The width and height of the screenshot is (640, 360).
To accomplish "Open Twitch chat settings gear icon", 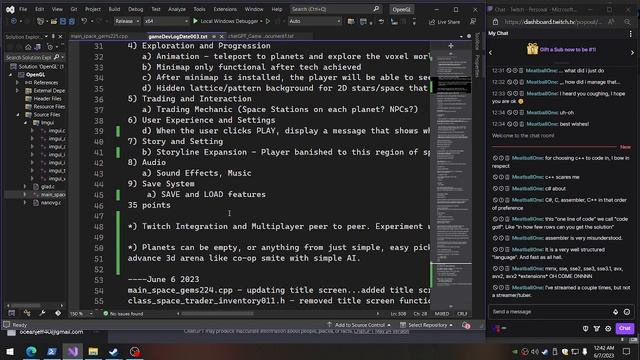I will (x=608, y=328).
